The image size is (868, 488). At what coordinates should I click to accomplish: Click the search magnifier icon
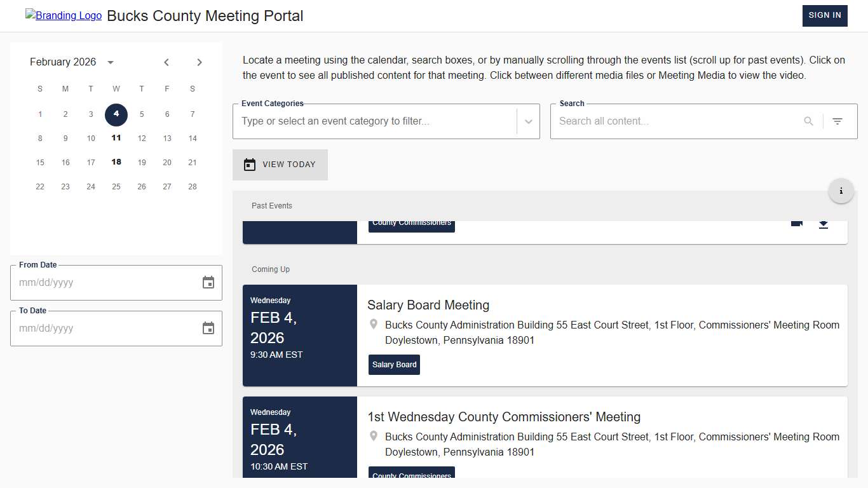click(808, 121)
